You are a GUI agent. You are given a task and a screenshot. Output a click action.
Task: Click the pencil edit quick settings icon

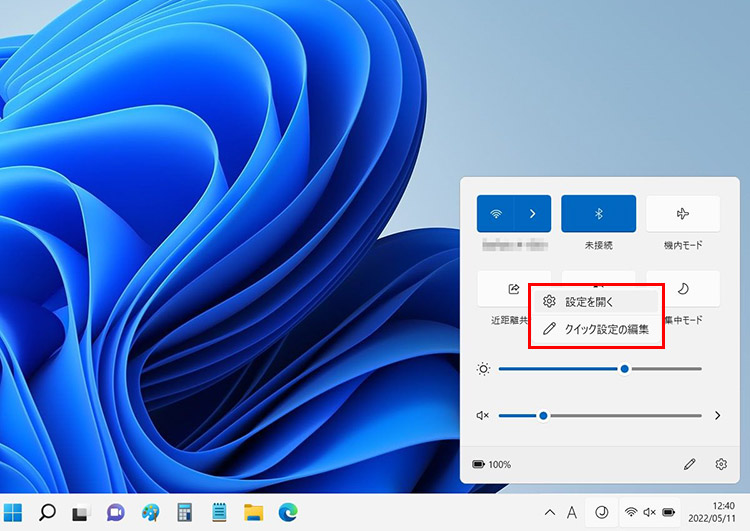689,464
